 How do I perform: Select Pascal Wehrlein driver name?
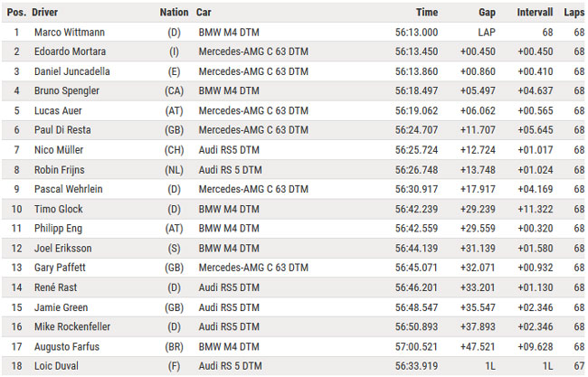(68, 189)
